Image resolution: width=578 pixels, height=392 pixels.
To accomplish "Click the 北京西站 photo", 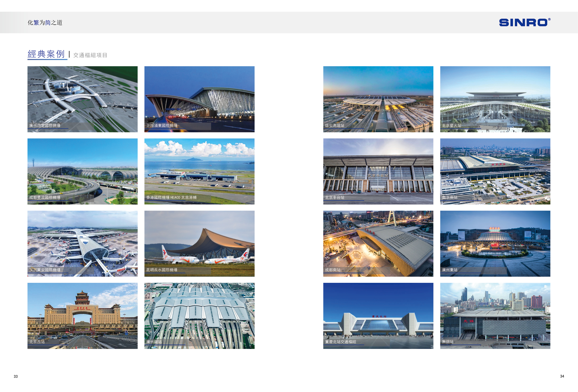I will (82, 316).
